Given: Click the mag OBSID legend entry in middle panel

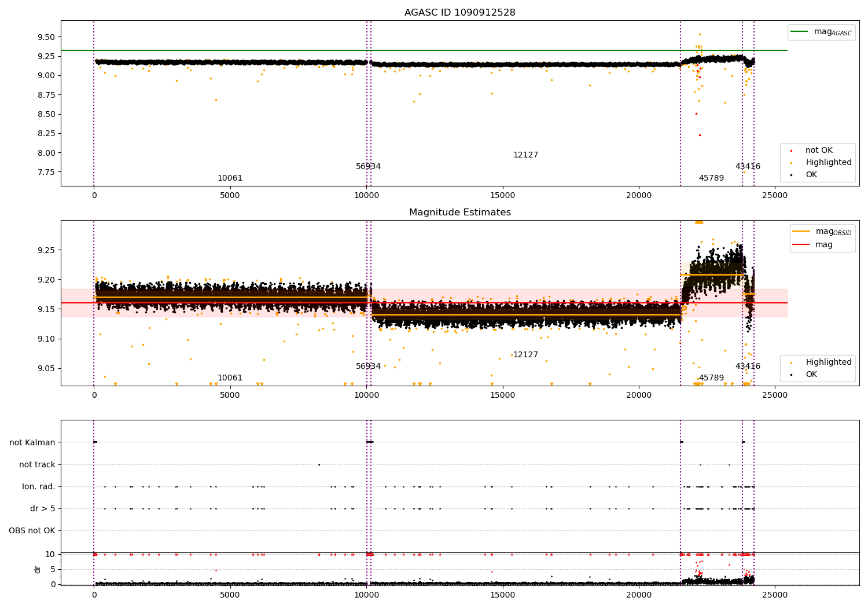Looking at the screenshot, I should tap(822, 232).
